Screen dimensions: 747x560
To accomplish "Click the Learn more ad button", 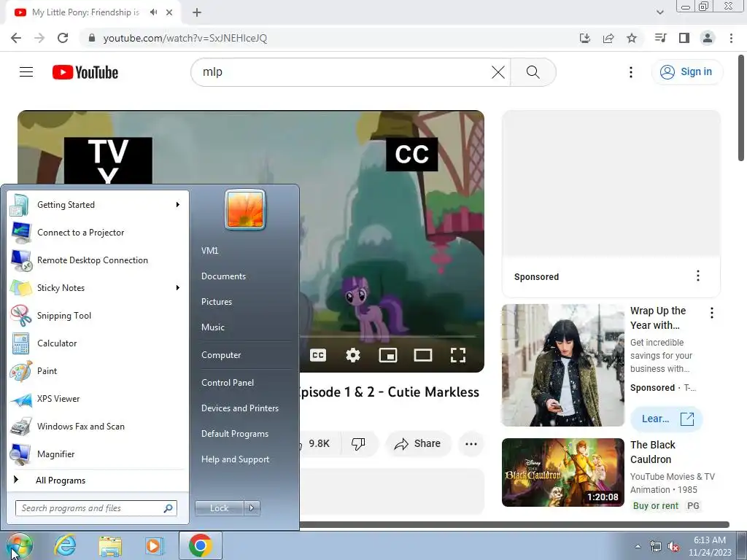I will coord(667,419).
